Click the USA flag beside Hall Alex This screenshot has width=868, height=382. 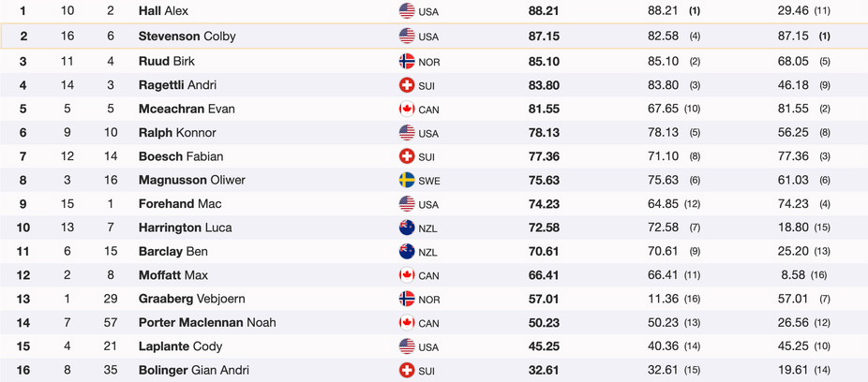pos(407,10)
